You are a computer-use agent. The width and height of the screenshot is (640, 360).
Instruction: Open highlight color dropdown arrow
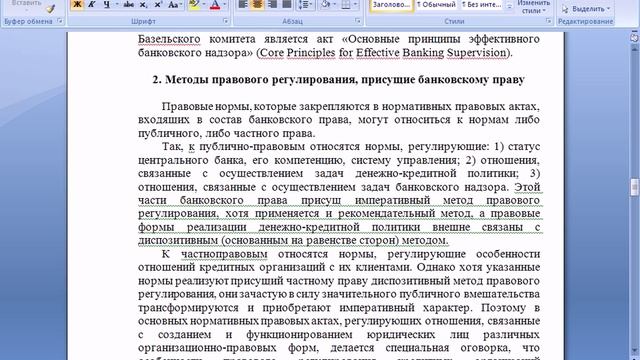click(x=204, y=4)
